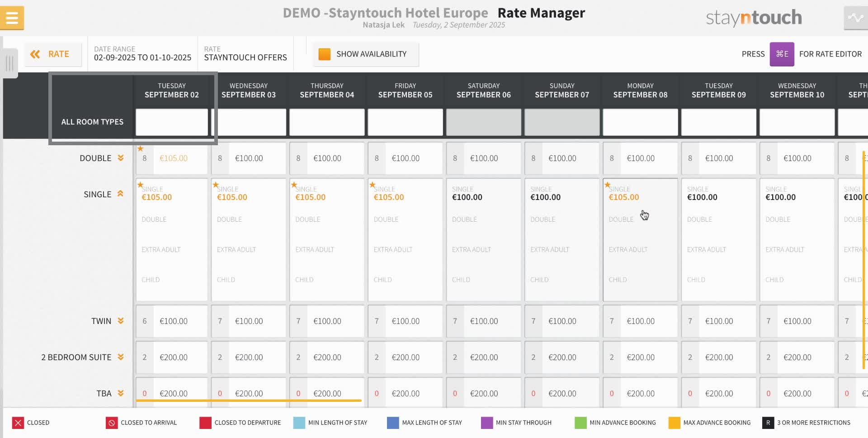Click the stayntouch logo
The height and width of the screenshot is (438, 868).
coord(754,18)
